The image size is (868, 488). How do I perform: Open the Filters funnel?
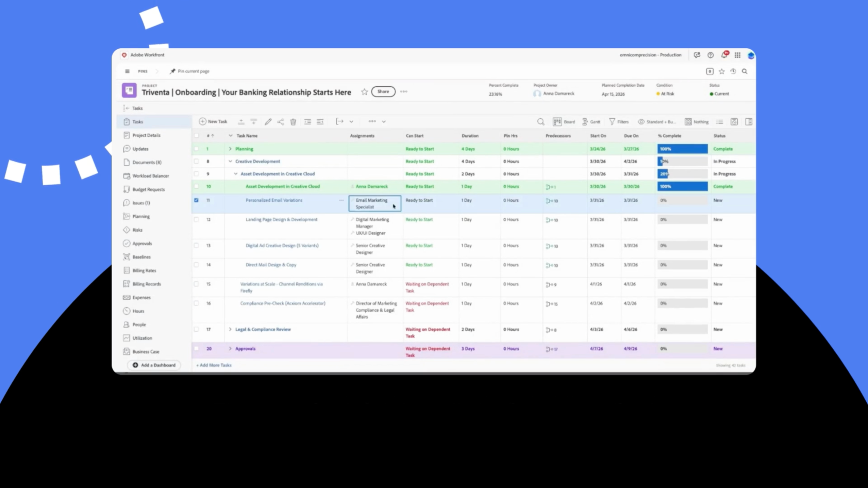(x=618, y=122)
